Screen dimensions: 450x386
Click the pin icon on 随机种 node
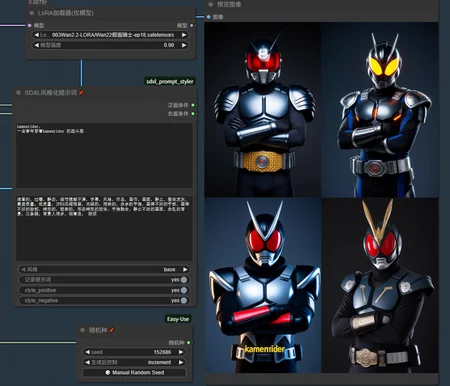[x=111, y=330]
